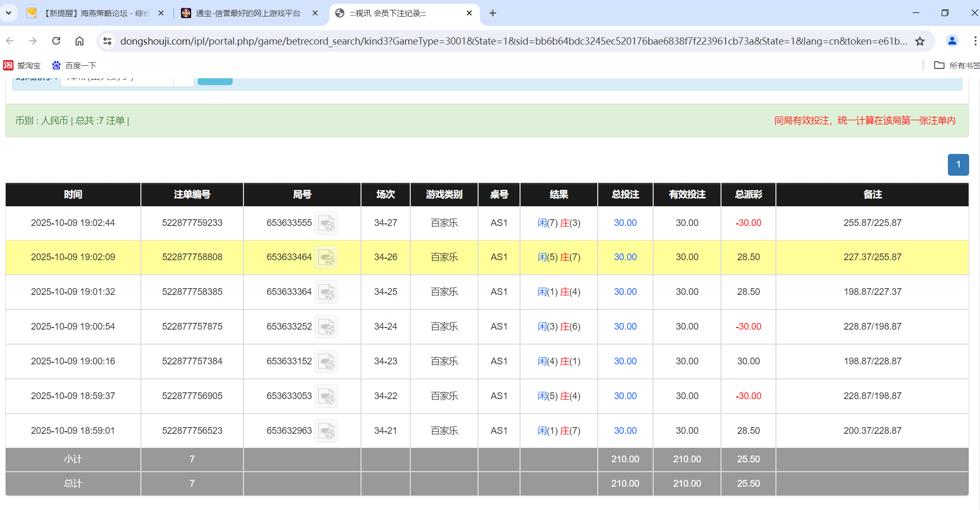This screenshot has width=980, height=510.
Task: Bookmark this page with star icon
Action: click(920, 41)
